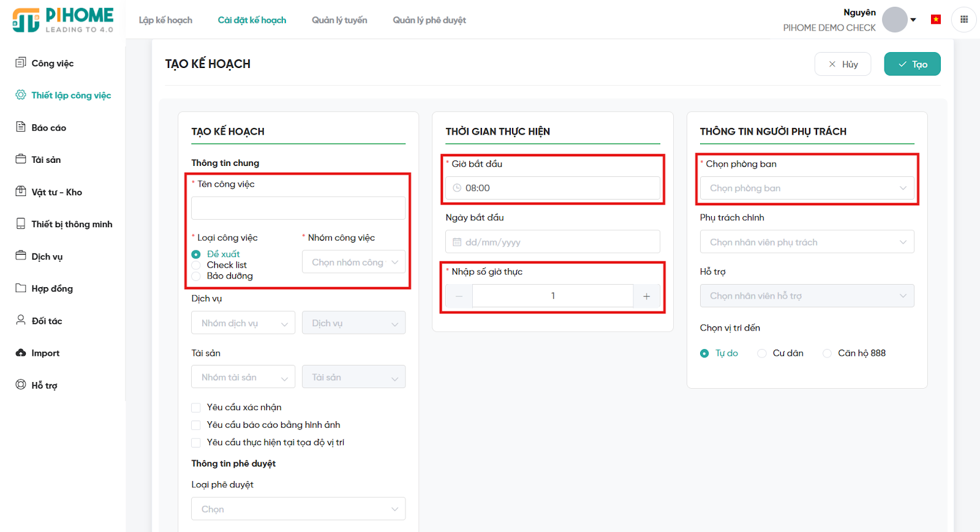Select the Cư dân radio option
Screen dimensions: 980x532
click(x=762, y=353)
